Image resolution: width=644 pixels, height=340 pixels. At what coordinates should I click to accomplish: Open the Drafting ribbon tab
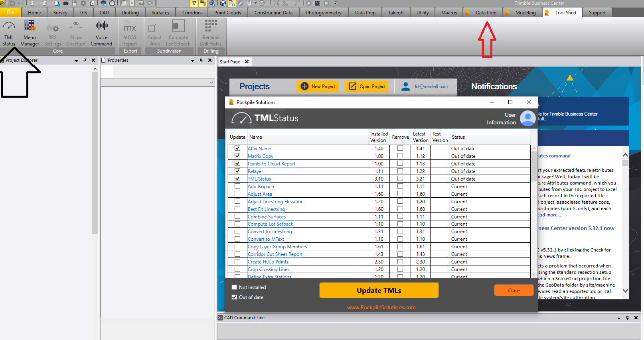130,13
